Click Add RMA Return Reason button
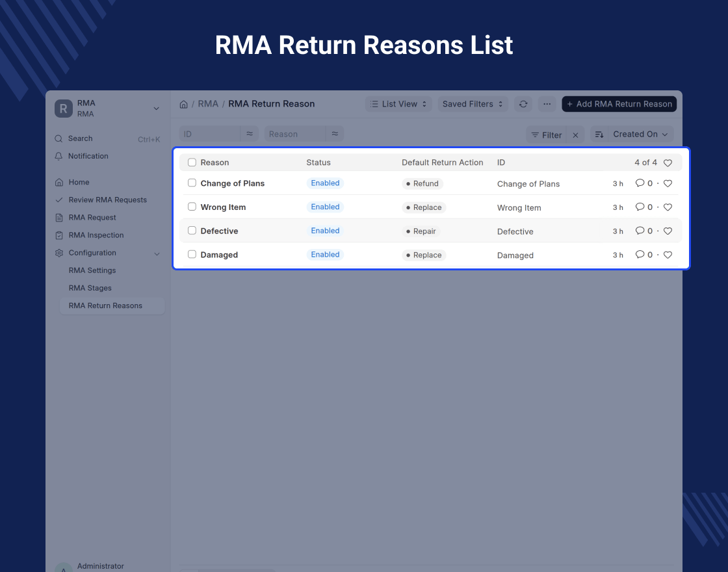Image resolution: width=728 pixels, height=572 pixels. (619, 104)
